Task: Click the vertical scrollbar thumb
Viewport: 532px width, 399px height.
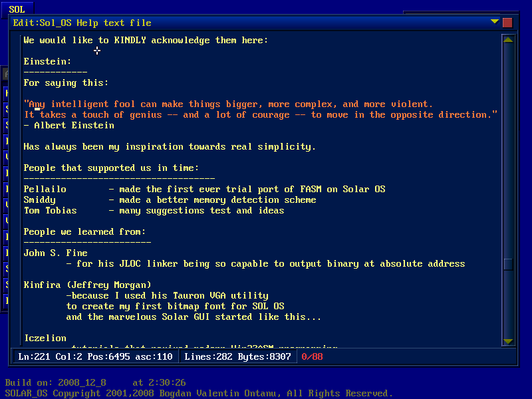Action: click(508, 264)
